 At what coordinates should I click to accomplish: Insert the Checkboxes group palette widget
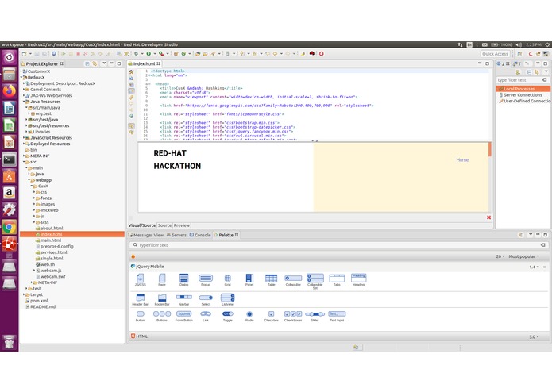(293, 316)
